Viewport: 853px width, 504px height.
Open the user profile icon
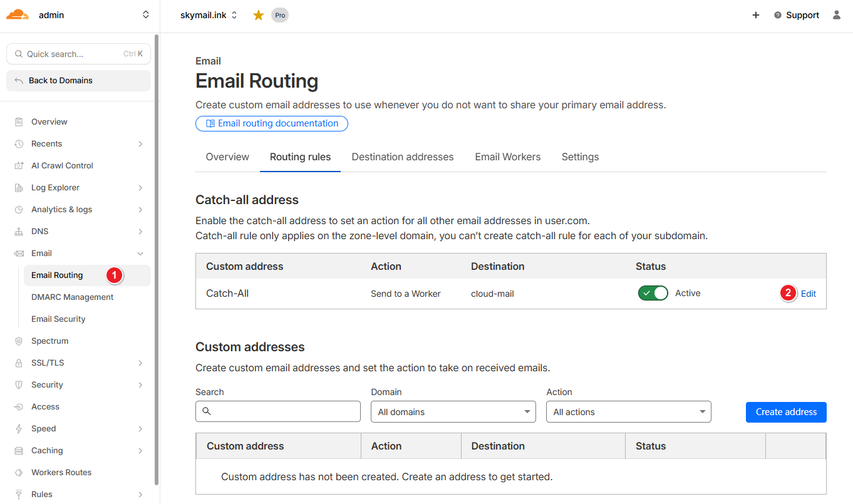click(x=836, y=15)
